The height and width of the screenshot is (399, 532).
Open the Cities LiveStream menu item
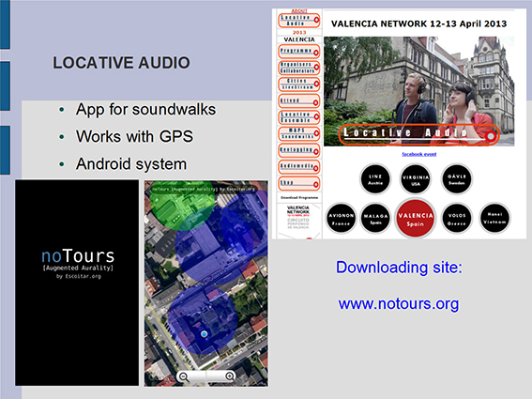coord(299,84)
